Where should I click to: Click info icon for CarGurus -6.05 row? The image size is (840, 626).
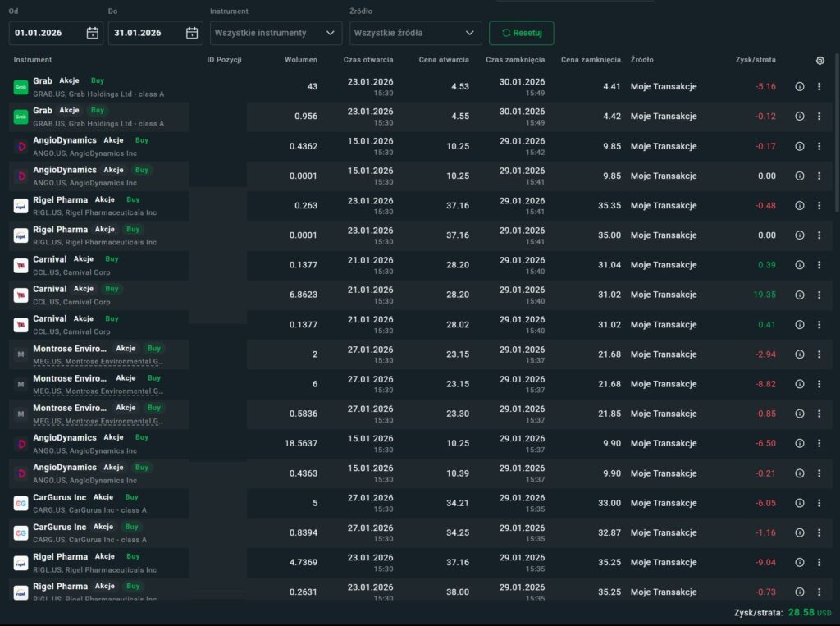pos(800,503)
